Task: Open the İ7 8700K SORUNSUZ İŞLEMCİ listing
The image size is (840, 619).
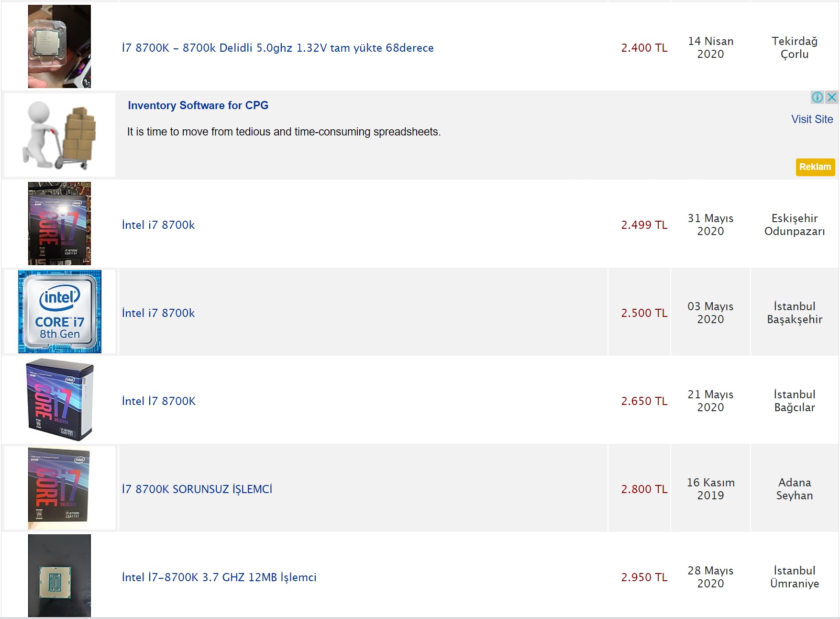Action: [197, 489]
